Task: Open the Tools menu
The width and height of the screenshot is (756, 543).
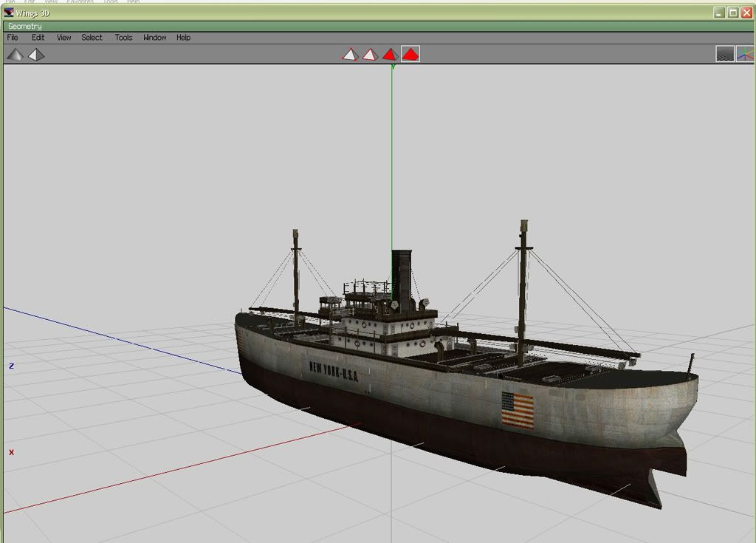Action: (x=123, y=38)
